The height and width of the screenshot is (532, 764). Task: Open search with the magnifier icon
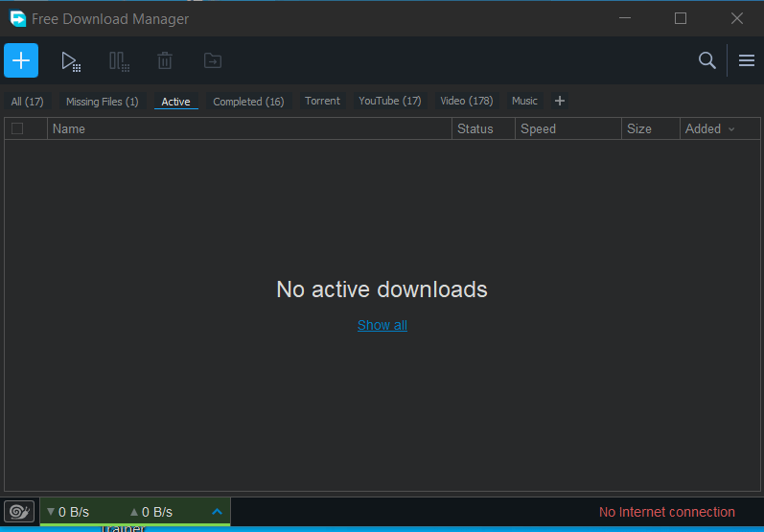(707, 60)
